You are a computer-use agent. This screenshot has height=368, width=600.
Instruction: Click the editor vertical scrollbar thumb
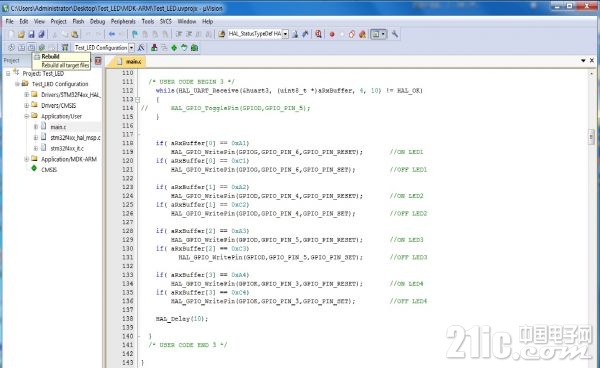(x=591, y=137)
